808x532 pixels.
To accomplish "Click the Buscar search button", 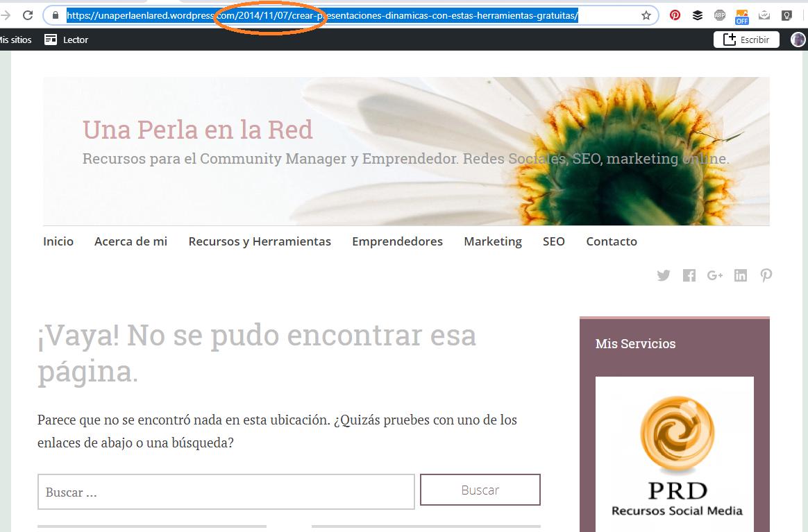I will point(480,490).
